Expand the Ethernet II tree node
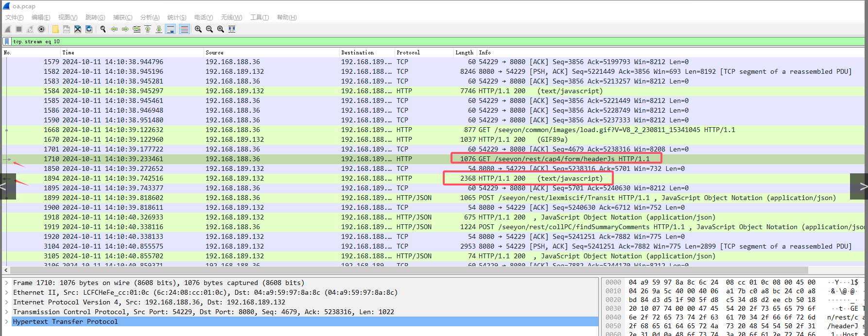868x336 pixels. click(x=6, y=292)
